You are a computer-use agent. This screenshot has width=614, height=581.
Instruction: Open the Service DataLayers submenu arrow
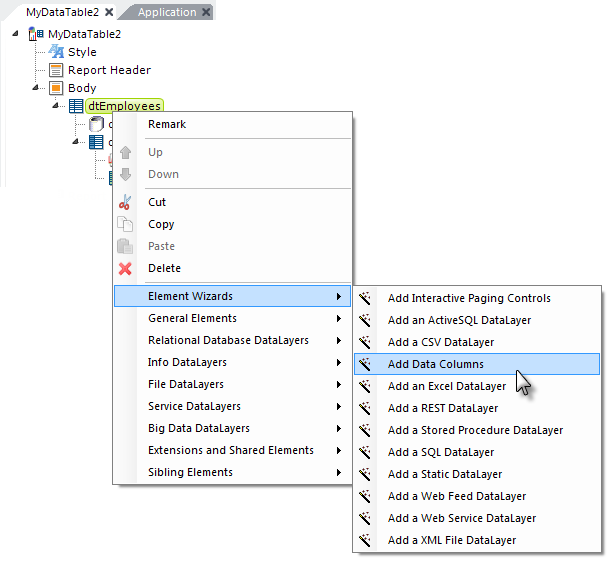[x=339, y=406]
